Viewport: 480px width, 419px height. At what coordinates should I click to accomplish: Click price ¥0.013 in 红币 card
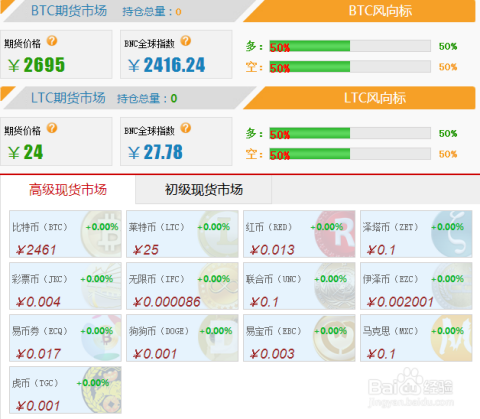coord(272,250)
